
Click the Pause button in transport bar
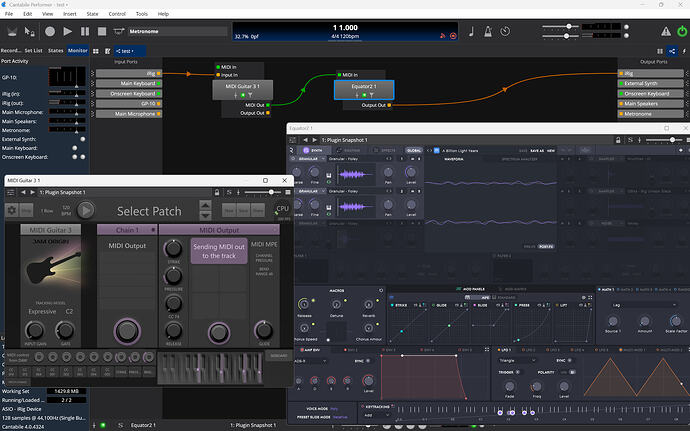pyautogui.click(x=85, y=31)
